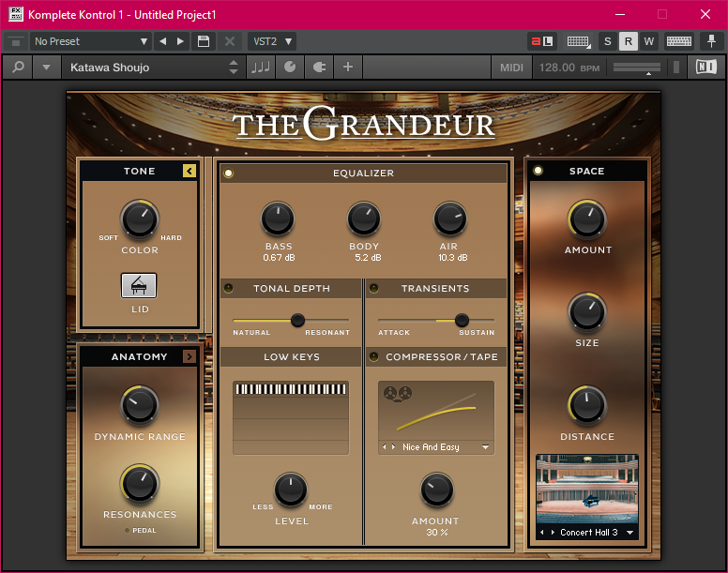Click the Air EQ knob

pos(449,219)
